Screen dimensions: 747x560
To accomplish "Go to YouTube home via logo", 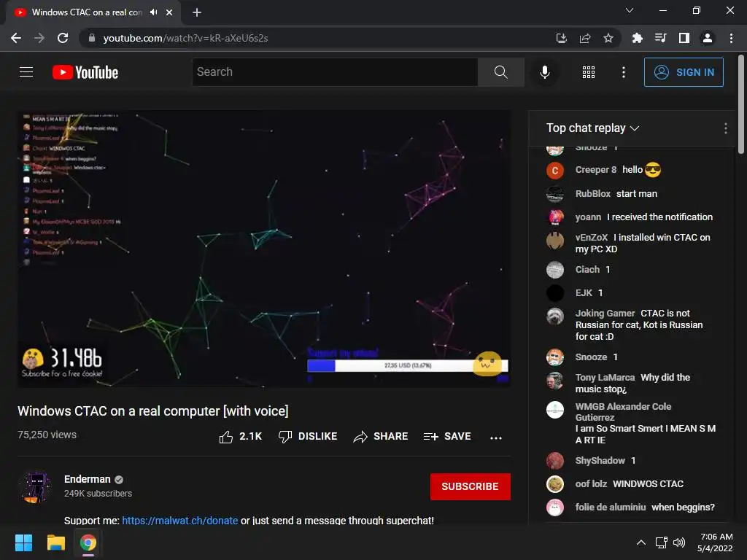I will tap(85, 72).
